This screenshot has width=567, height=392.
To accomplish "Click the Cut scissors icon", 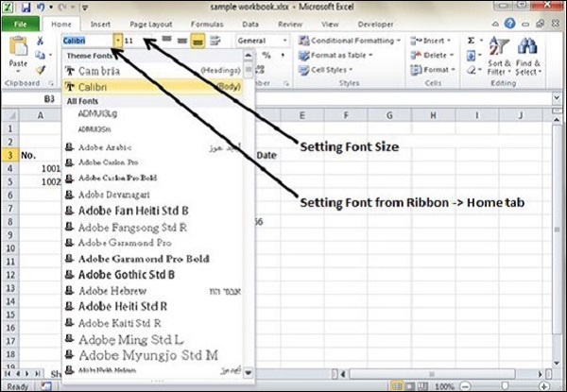I will [40, 41].
